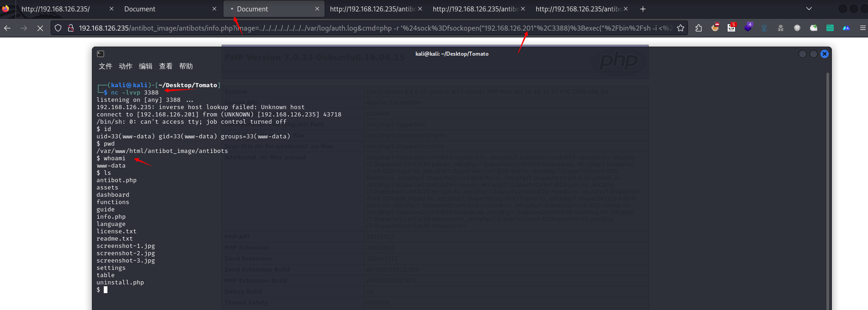Viewport: 868px width, 310px height.
Task: Open the green code window extension
Action: point(830,28)
